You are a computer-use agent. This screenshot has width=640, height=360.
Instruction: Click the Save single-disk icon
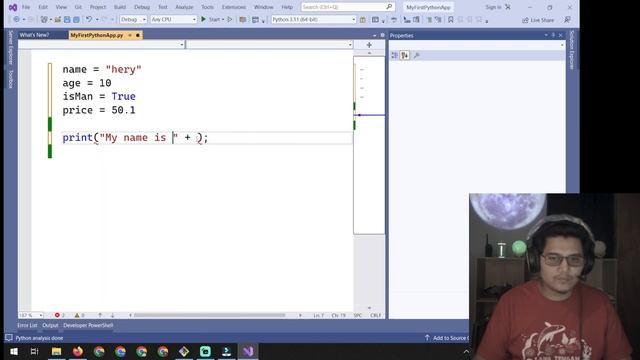(x=67, y=19)
